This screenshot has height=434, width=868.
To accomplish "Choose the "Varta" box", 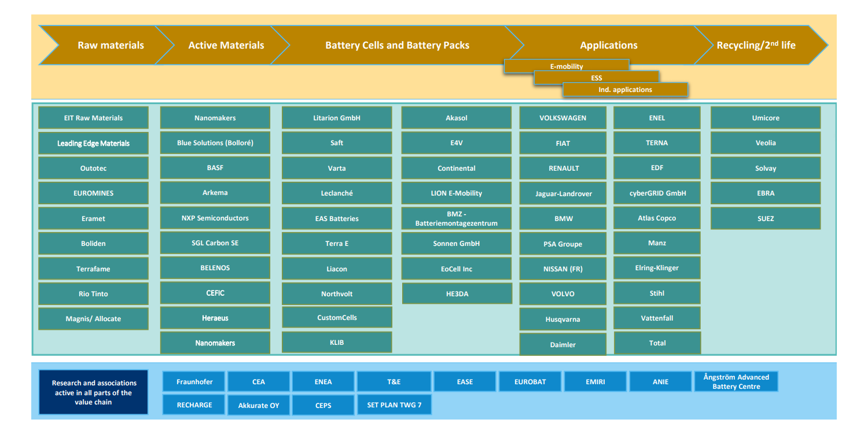I will click(x=337, y=168).
